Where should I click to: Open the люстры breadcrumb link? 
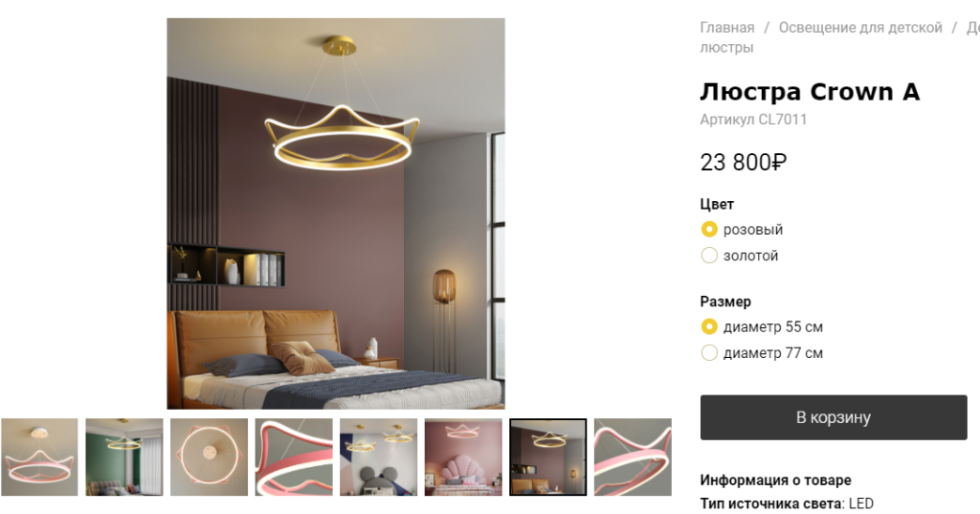tap(726, 48)
